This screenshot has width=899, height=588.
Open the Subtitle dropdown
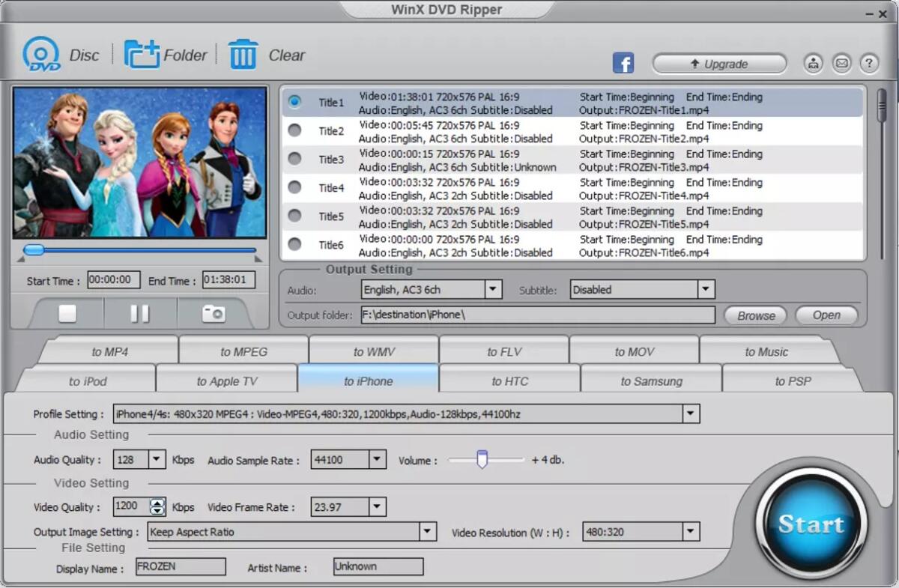(704, 289)
